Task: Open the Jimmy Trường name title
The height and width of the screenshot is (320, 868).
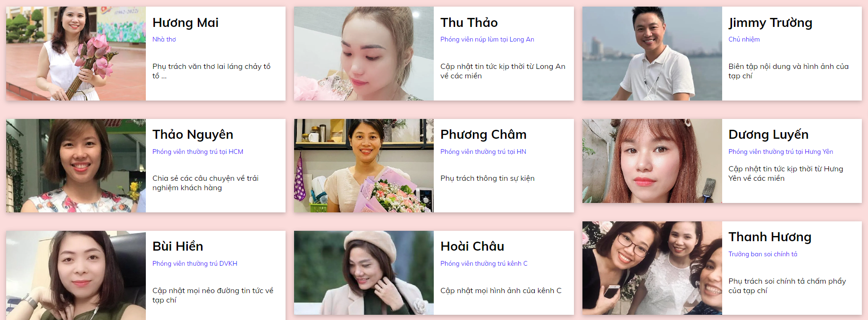Action: click(770, 23)
